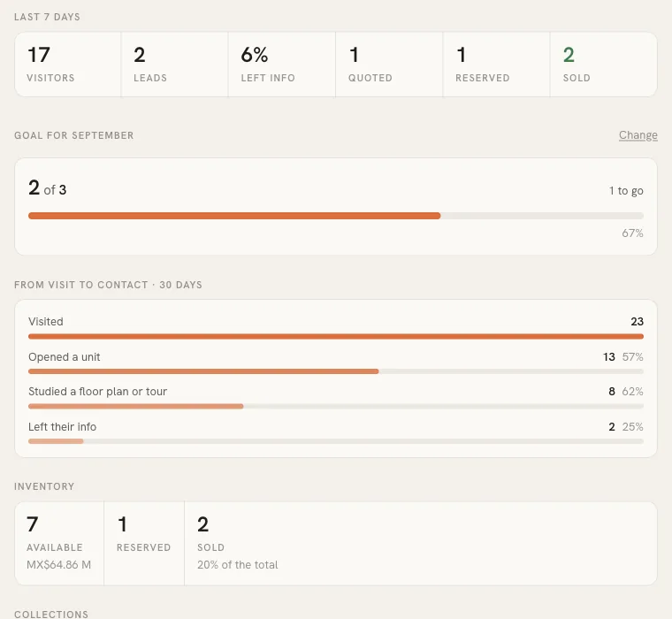Click 'Studied a floor plan or tour' label
This screenshot has height=619, width=672.
[x=98, y=392]
